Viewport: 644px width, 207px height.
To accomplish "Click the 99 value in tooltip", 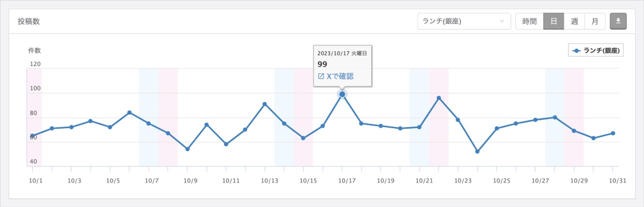I will pos(322,64).
